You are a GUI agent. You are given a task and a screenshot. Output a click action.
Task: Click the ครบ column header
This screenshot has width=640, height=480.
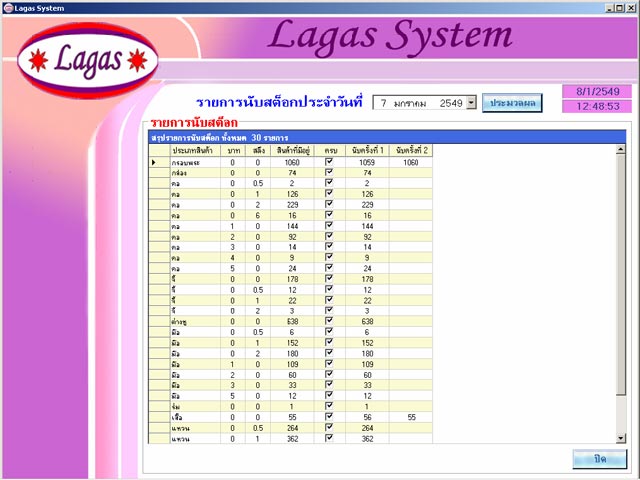[x=330, y=151]
